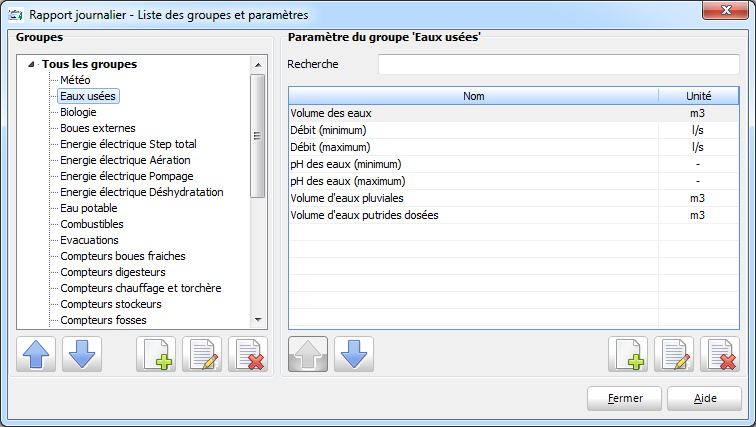Image resolution: width=756 pixels, height=427 pixels.
Task: Click the 'Unité' column header
Action: click(x=699, y=96)
